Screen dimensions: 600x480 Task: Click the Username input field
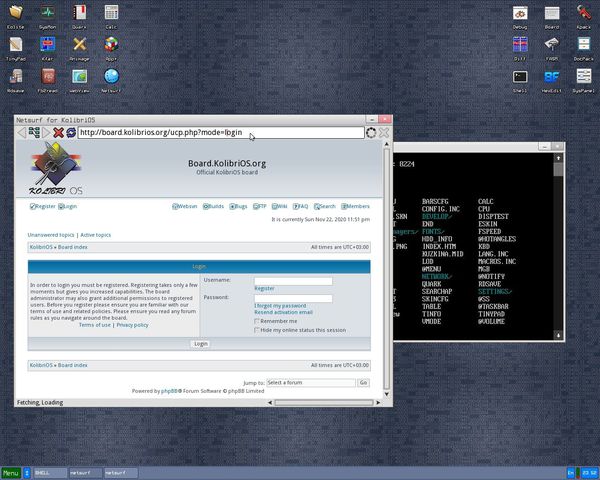point(293,281)
